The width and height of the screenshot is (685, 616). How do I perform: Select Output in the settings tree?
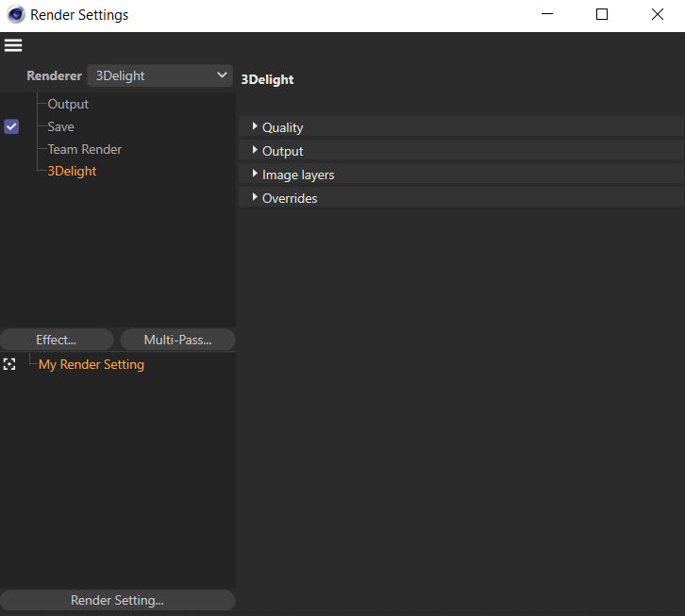point(68,104)
